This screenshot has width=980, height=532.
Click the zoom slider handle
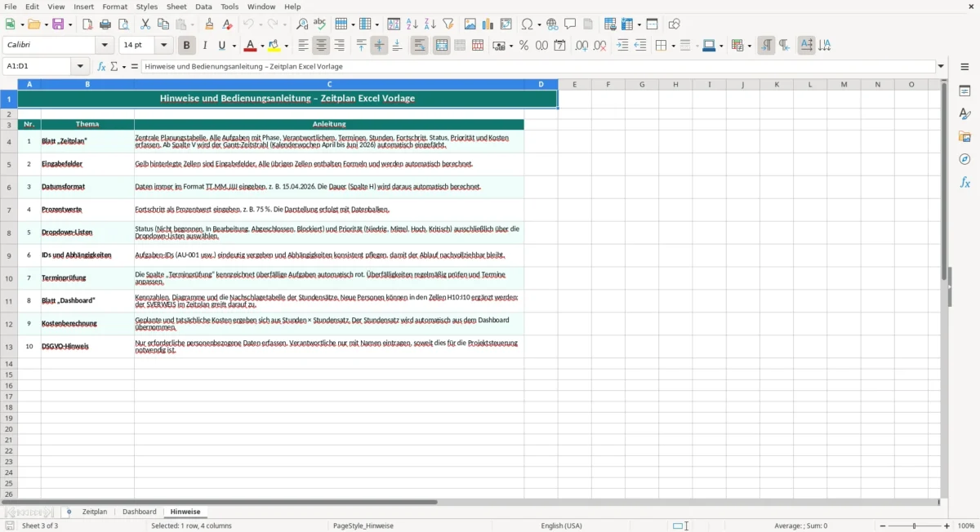coord(915,526)
